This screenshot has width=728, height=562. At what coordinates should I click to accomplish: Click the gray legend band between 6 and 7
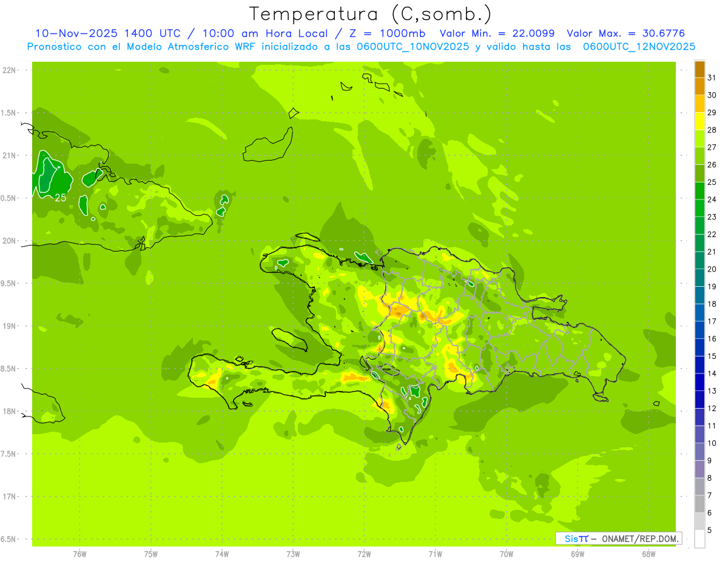pos(699,504)
